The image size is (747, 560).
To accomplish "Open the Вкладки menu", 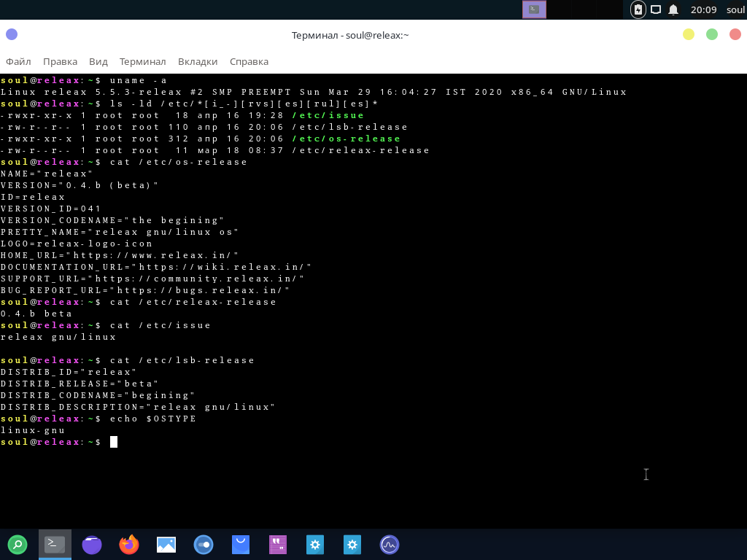I will pyautogui.click(x=198, y=61).
